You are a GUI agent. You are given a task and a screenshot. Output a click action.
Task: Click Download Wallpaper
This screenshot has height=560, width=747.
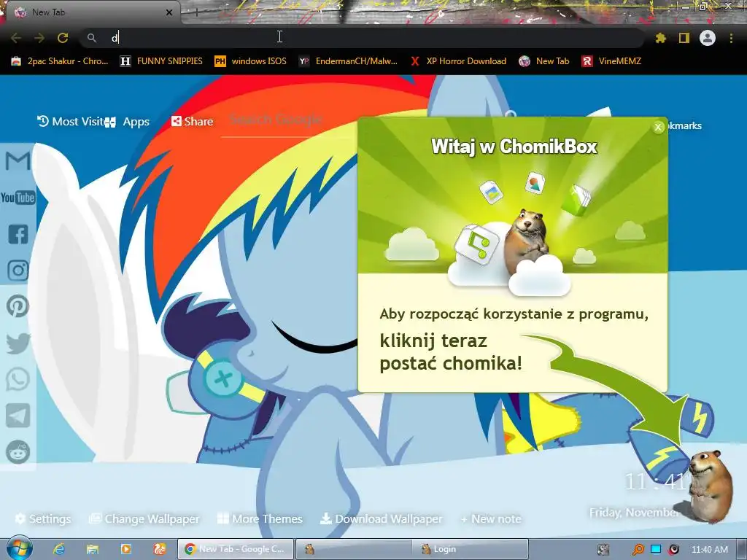pyautogui.click(x=381, y=518)
